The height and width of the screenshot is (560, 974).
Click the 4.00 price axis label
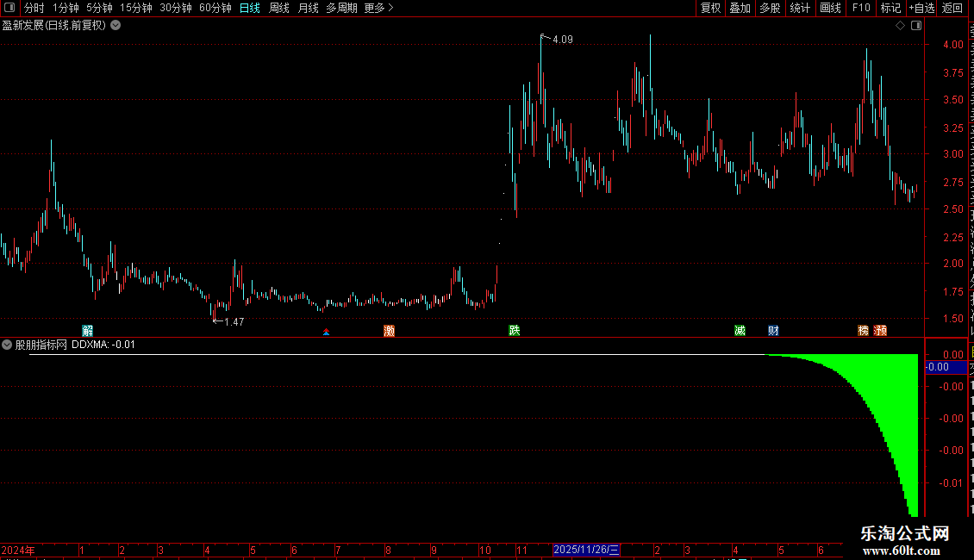click(x=952, y=45)
